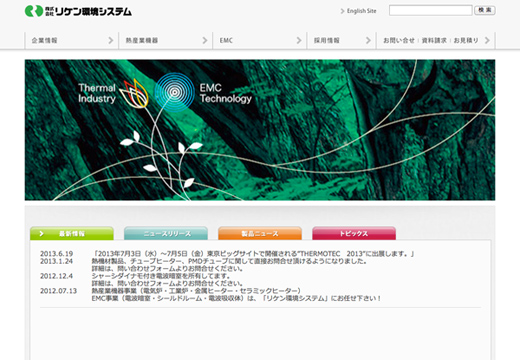Viewport: 520px width, 360px height.
Task: Open the THERMOTEC 2013 exhibition news item
Action: (x=253, y=254)
